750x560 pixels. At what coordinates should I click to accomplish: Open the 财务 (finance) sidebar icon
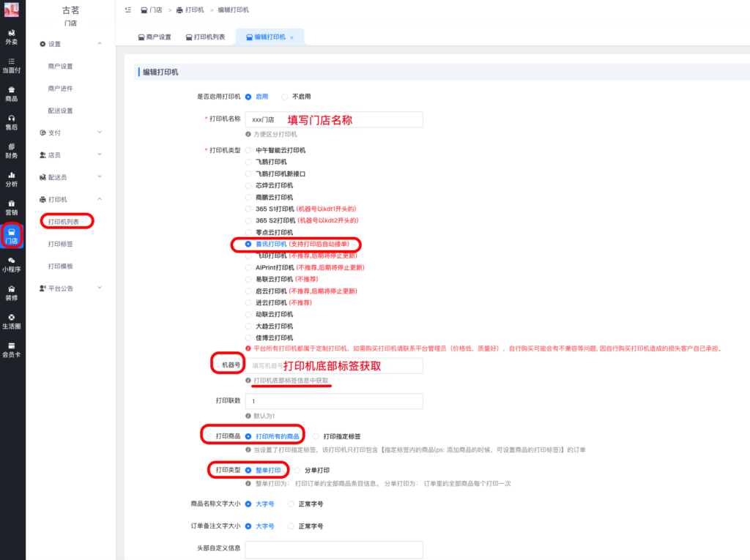[x=12, y=152]
